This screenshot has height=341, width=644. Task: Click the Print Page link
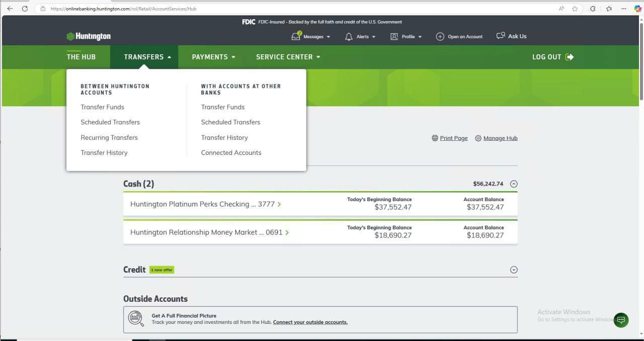coord(454,138)
